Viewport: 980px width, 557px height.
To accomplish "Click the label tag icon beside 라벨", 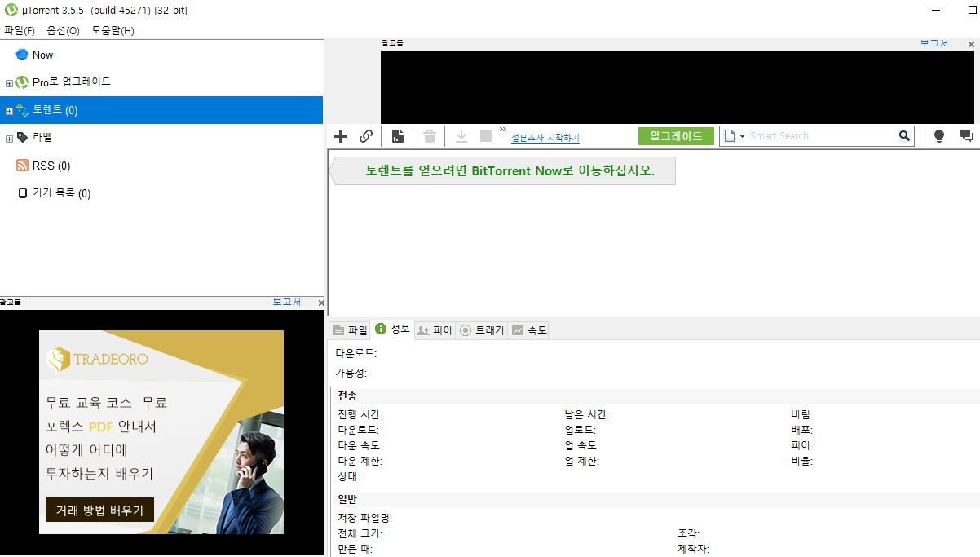I will pyautogui.click(x=22, y=138).
